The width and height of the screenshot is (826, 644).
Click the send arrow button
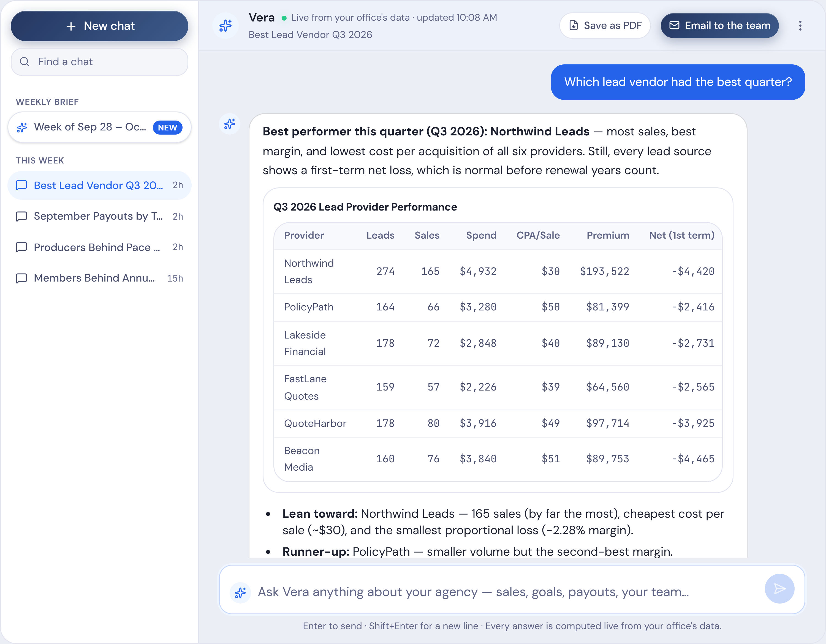779,588
